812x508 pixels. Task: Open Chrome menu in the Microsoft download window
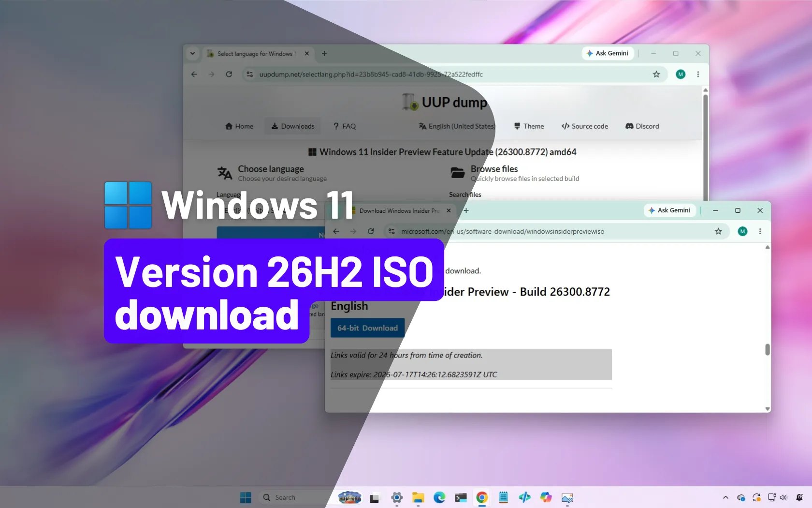point(760,231)
